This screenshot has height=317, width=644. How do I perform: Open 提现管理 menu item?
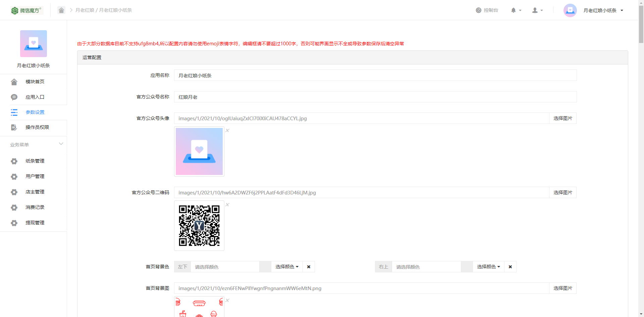[x=35, y=223]
